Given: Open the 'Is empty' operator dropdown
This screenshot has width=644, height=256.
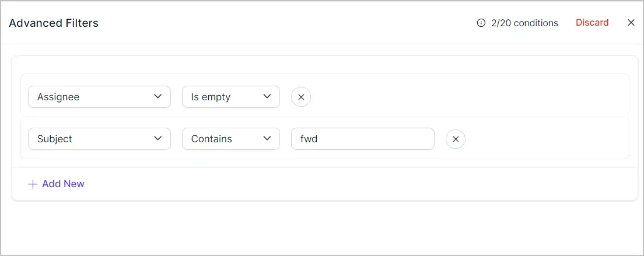Looking at the screenshot, I should point(231,97).
